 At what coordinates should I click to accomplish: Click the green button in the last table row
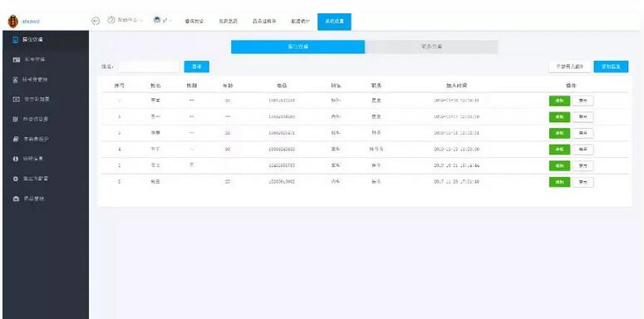(x=559, y=182)
